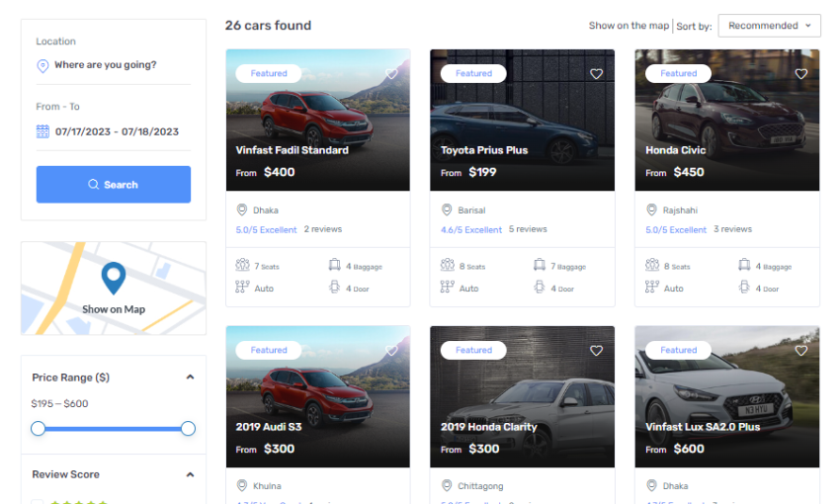Click the map pin on Show on Map
The height and width of the screenshot is (504, 840).
(x=114, y=278)
